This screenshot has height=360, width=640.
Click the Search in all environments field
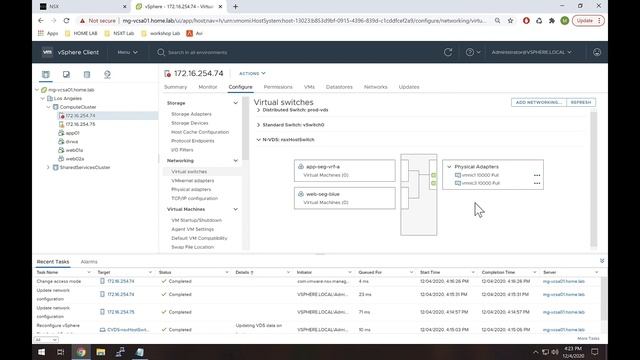pos(198,52)
